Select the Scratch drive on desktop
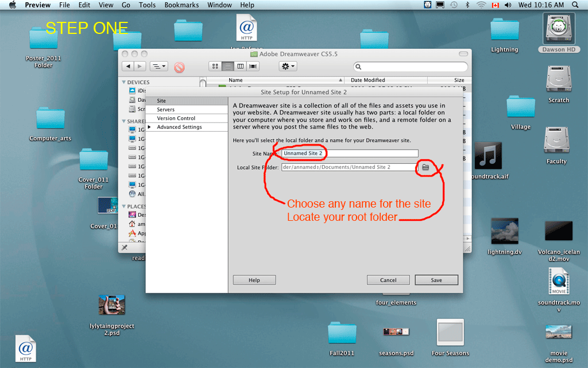 tap(559, 79)
